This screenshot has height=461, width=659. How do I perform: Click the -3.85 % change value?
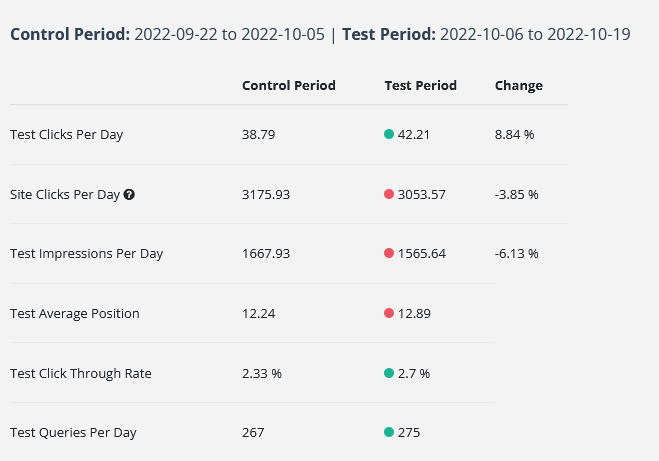pyautogui.click(x=516, y=195)
